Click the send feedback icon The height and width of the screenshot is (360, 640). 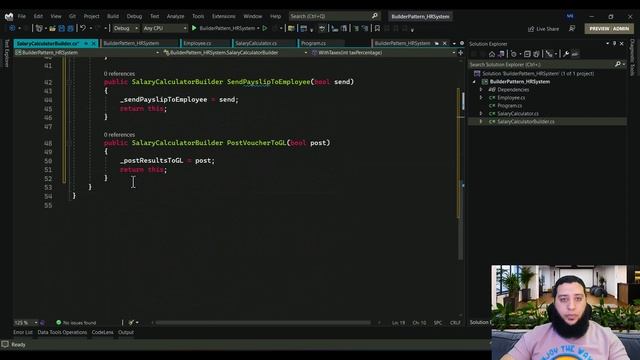click(x=572, y=29)
